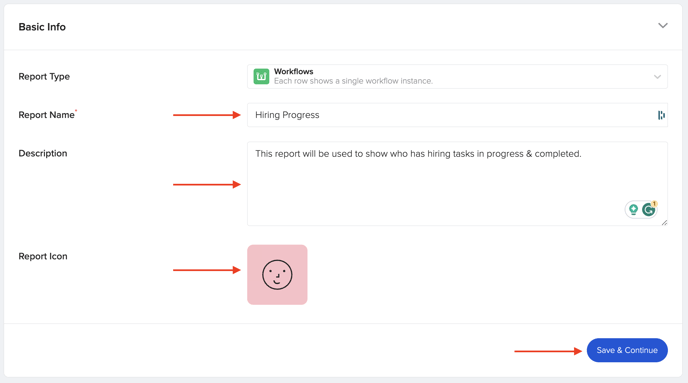Screen dimensions: 688x383
Task: Click the Basic Info header title
Action: point(42,27)
